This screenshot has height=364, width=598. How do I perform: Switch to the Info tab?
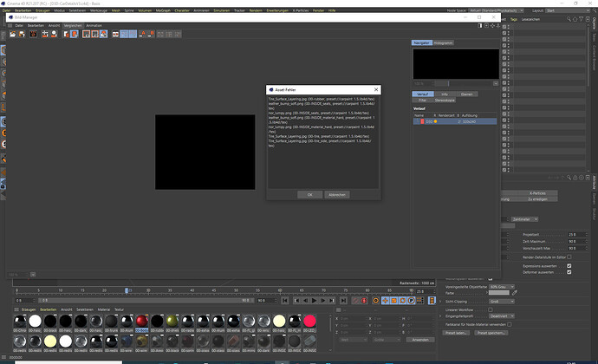click(x=445, y=94)
